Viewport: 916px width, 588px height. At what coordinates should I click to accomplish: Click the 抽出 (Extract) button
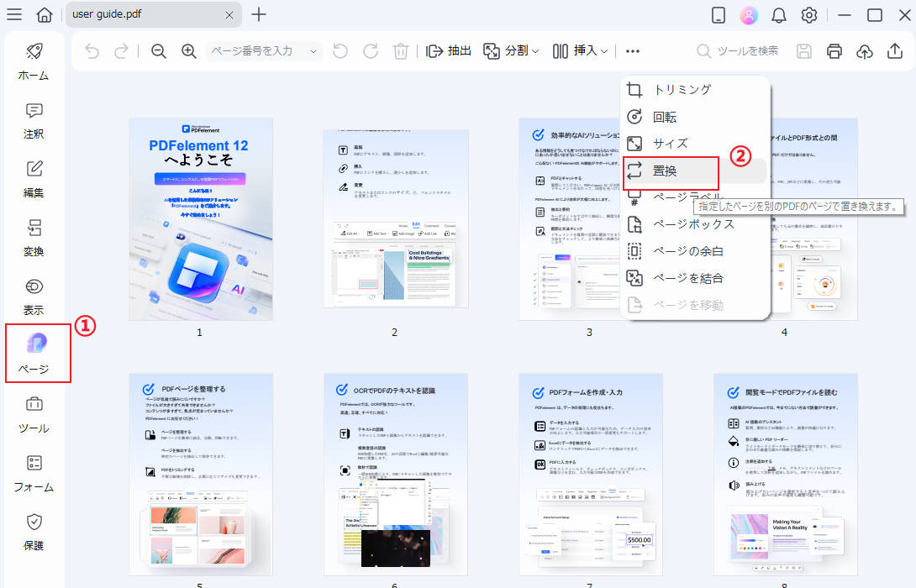pos(450,50)
